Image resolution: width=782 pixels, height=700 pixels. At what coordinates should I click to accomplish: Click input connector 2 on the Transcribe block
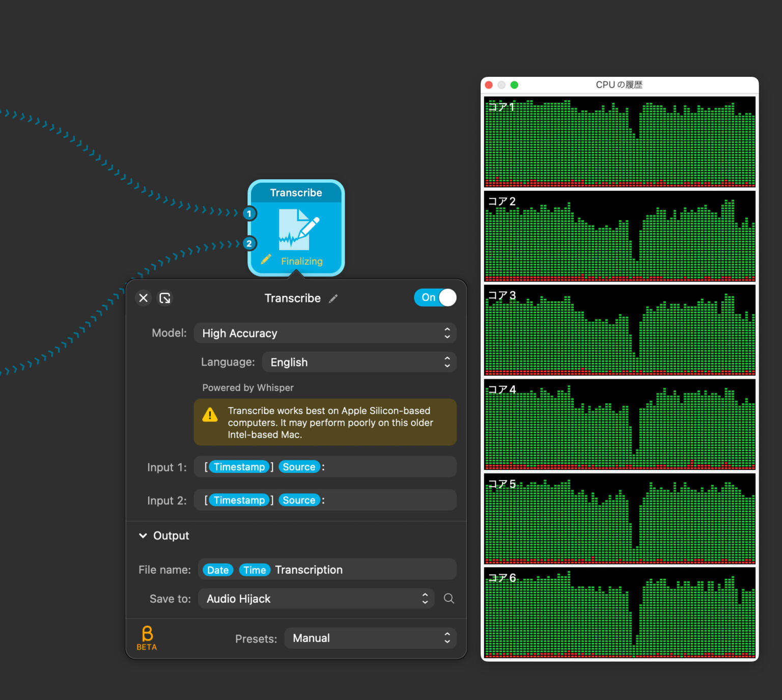(x=249, y=244)
